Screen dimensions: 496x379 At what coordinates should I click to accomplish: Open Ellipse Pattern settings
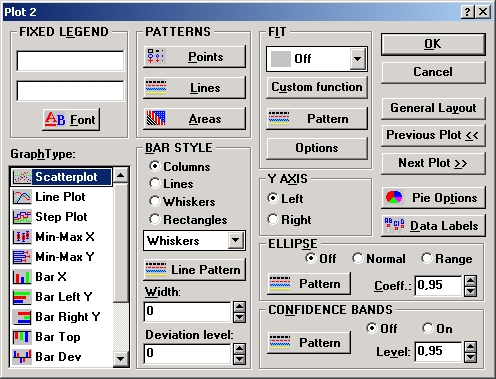pyautogui.click(x=309, y=284)
